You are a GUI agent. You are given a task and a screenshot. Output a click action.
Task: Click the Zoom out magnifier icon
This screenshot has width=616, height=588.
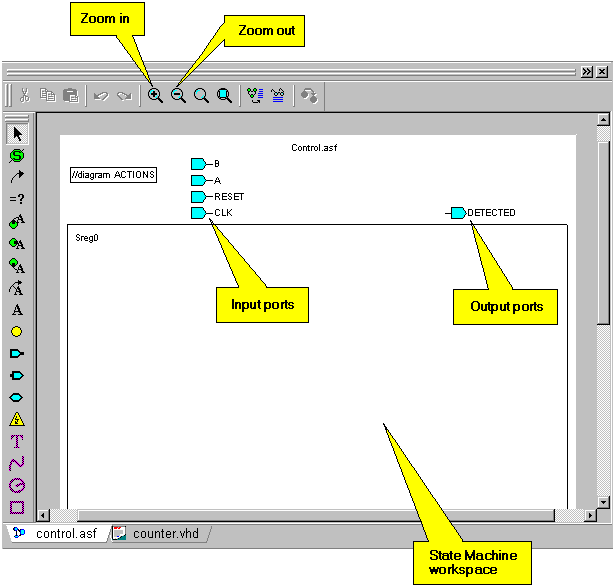[178, 96]
